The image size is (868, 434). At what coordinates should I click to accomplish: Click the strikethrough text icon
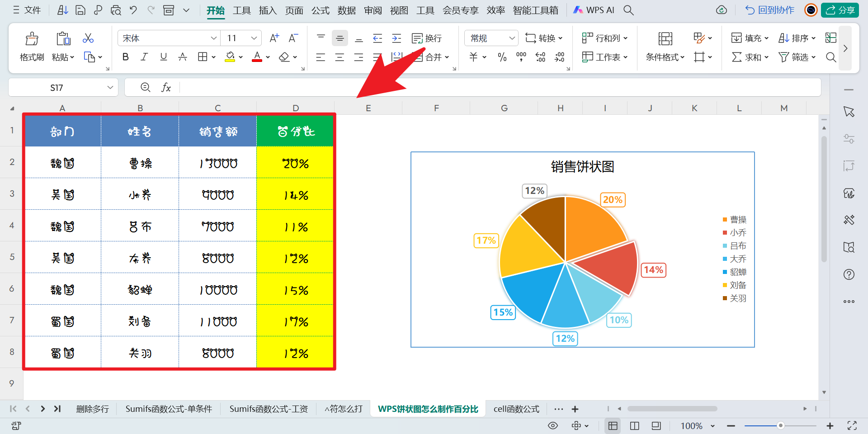pos(183,57)
